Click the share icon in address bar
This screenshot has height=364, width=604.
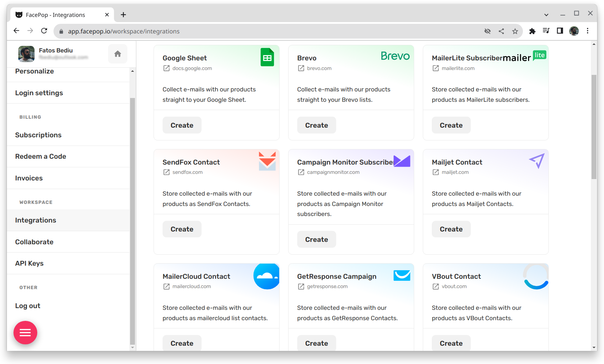point(501,31)
